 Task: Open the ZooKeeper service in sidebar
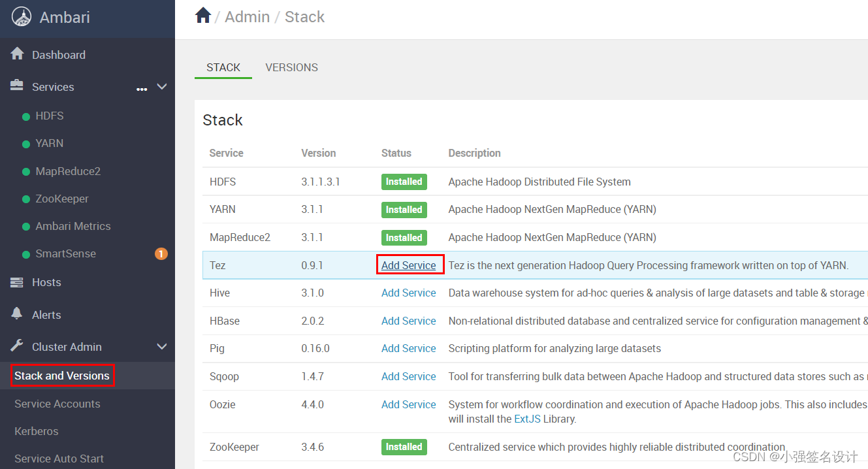(62, 199)
